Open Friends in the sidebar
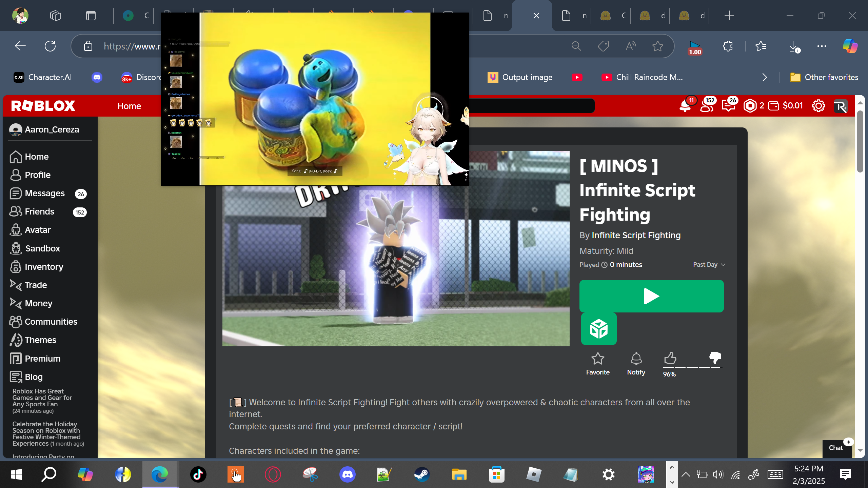This screenshot has width=868, height=488. pos(48,211)
